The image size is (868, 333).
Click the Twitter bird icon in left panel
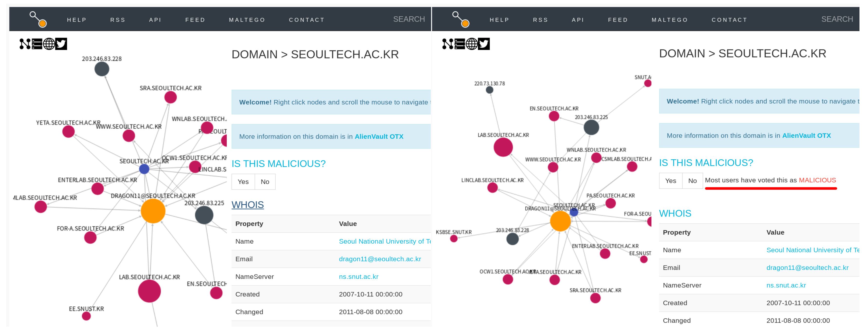tap(61, 44)
